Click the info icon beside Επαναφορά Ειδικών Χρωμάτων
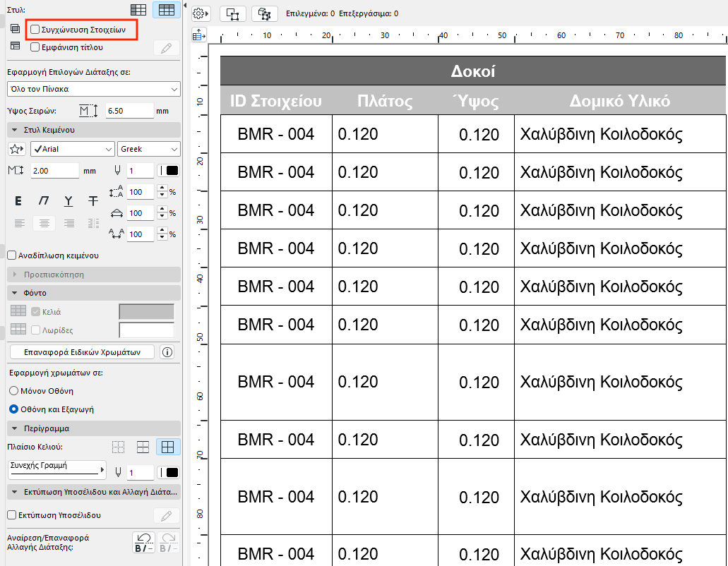Image resolution: width=728 pixels, height=566 pixels. 167,352
